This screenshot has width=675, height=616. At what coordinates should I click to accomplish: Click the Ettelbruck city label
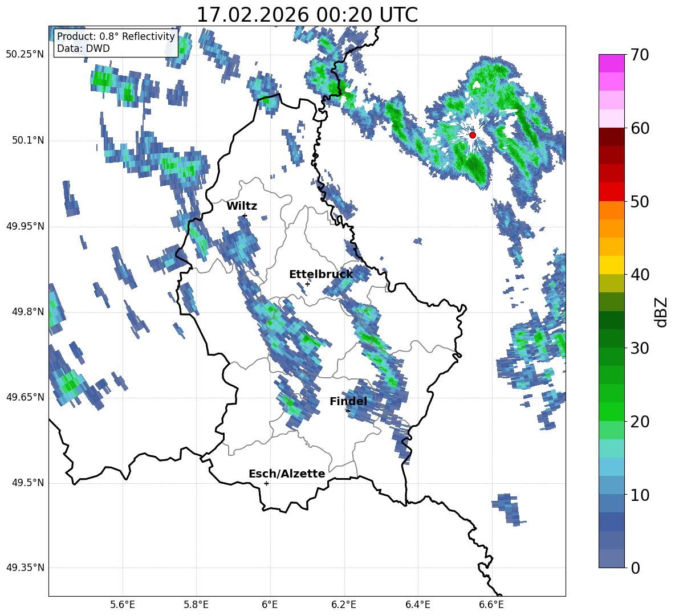[x=321, y=275]
